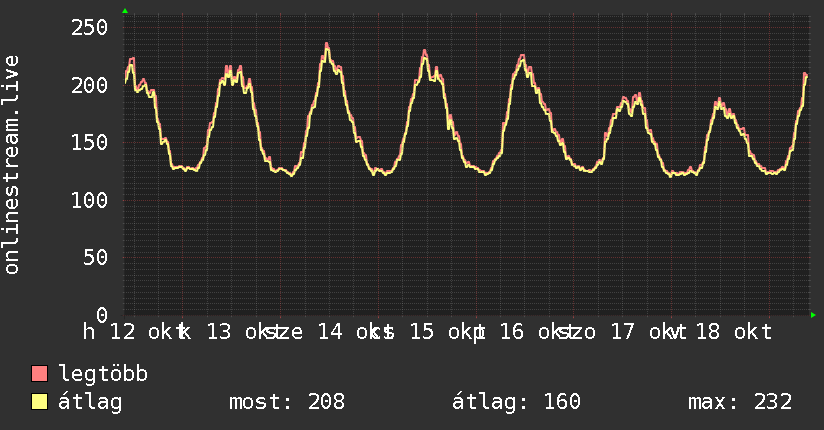The image size is (824, 430).
Task: Click the onlinestream.live vertical axis title
Action: [11, 165]
